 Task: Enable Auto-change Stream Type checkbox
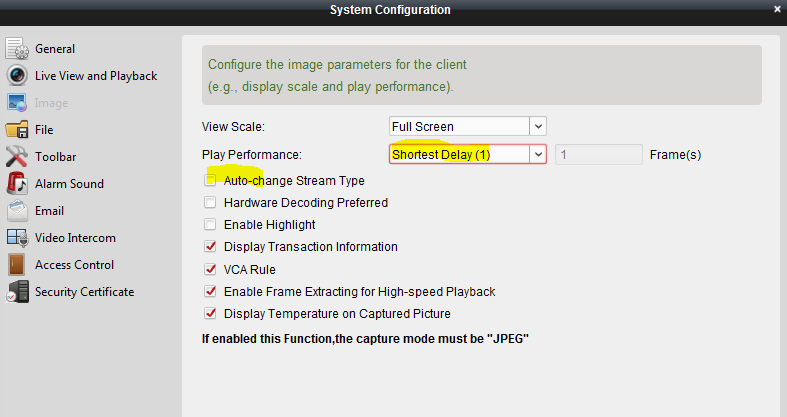pos(210,181)
